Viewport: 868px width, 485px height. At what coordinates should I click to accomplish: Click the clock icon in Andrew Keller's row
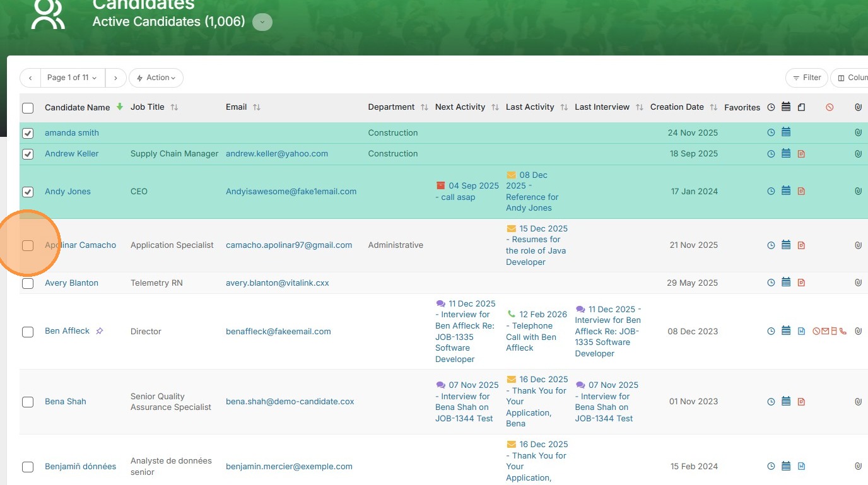pyautogui.click(x=771, y=154)
